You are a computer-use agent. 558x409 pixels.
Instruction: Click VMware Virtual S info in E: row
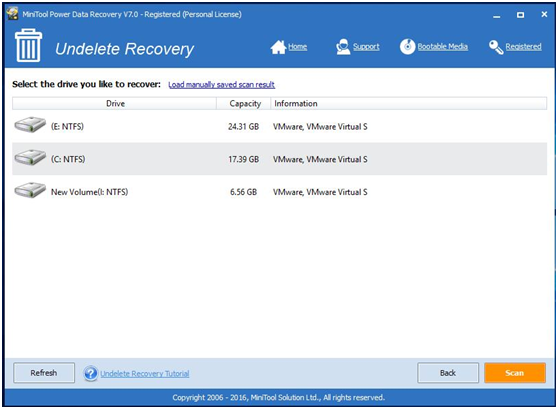coord(320,126)
